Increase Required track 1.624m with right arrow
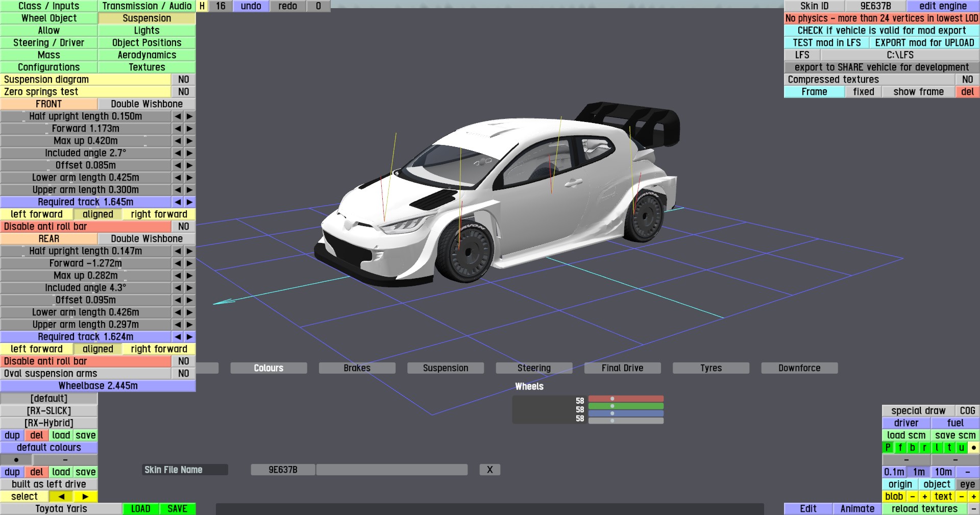The height and width of the screenshot is (515, 980). pos(189,337)
